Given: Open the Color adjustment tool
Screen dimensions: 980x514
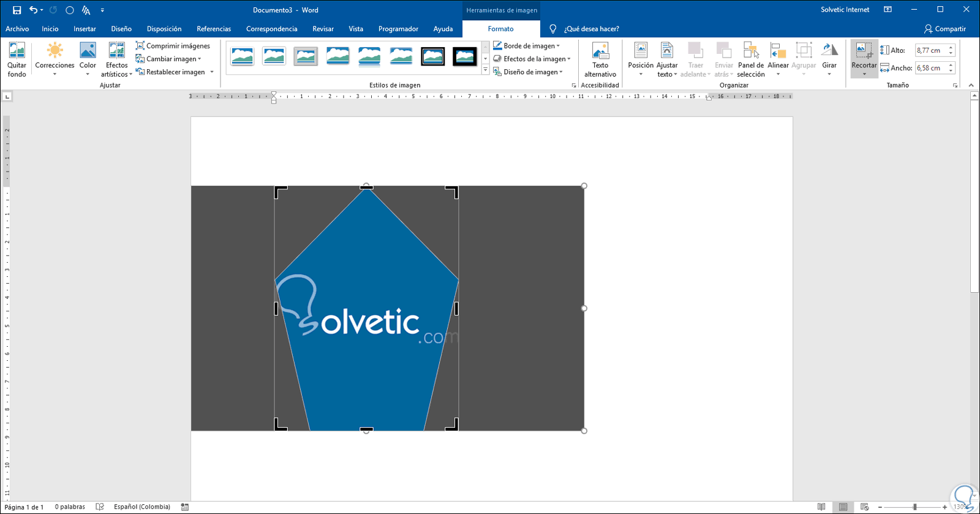Looking at the screenshot, I should coord(88,59).
